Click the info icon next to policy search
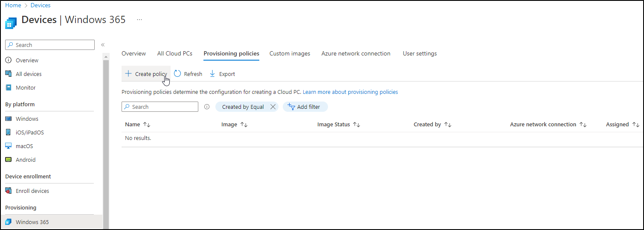The height and width of the screenshot is (230, 644). (207, 107)
